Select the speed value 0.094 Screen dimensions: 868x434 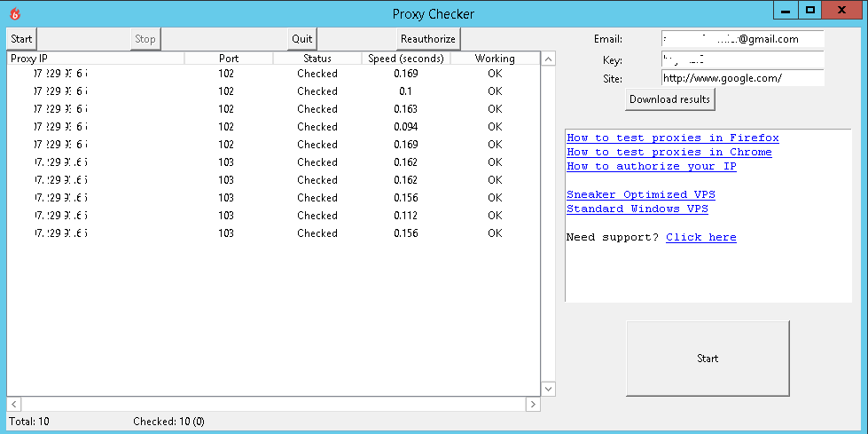(x=406, y=126)
